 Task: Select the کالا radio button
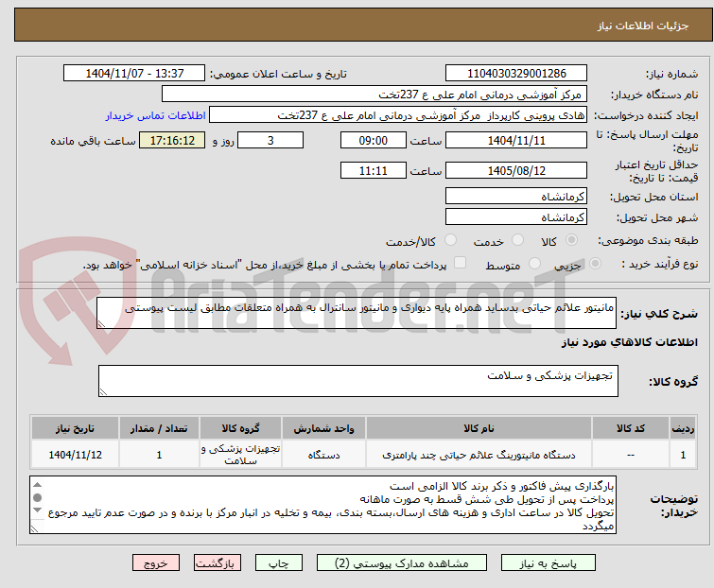[571, 240]
